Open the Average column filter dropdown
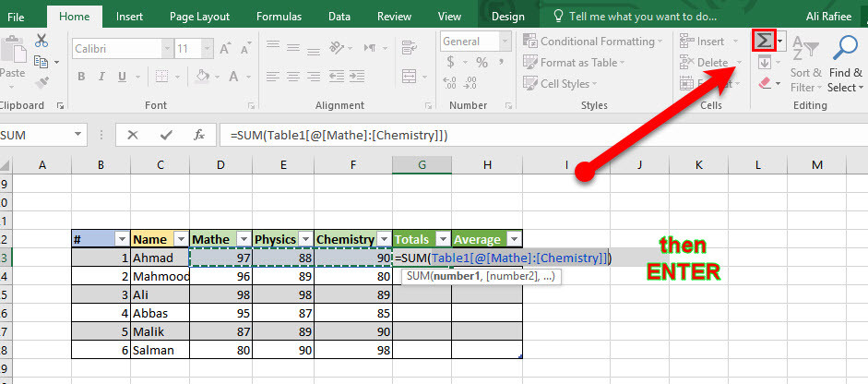868x384 pixels. 515,239
